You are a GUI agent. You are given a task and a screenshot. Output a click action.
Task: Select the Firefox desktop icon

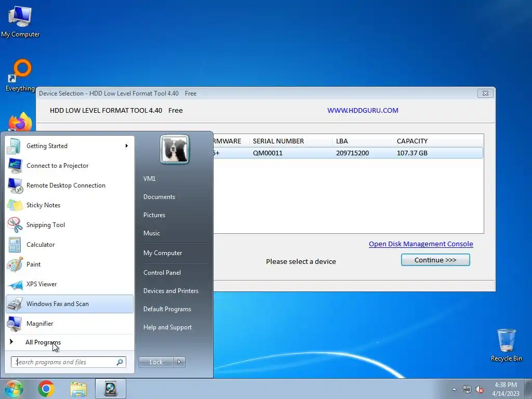pyautogui.click(x=20, y=122)
